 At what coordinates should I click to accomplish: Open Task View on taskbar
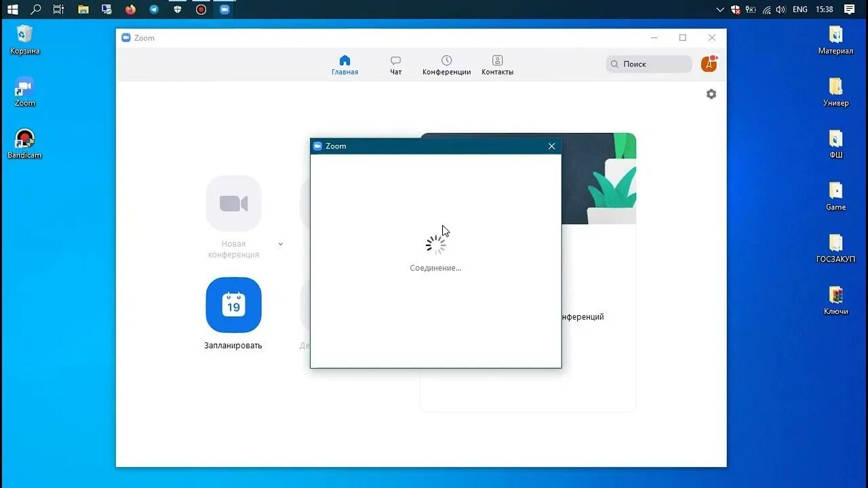(x=58, y=9)
